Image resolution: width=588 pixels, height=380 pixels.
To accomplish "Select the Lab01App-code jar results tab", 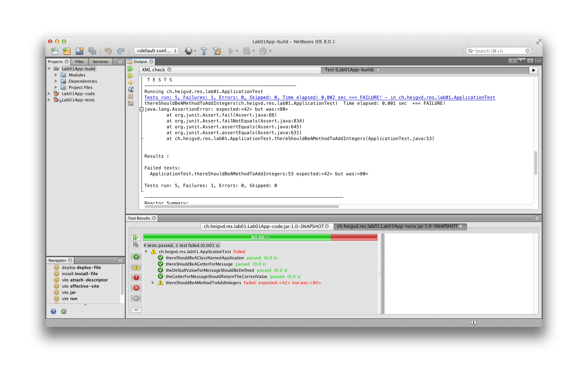I will 264,226.
